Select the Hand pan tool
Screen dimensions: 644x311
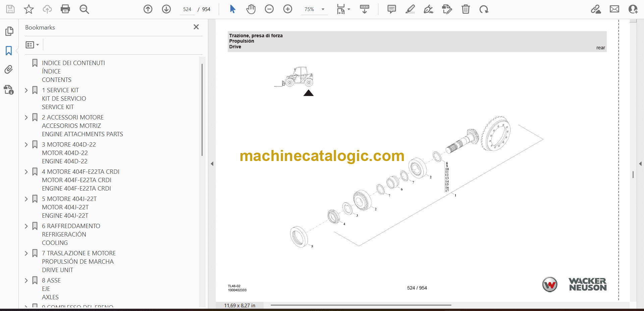[x=251, y=9]
